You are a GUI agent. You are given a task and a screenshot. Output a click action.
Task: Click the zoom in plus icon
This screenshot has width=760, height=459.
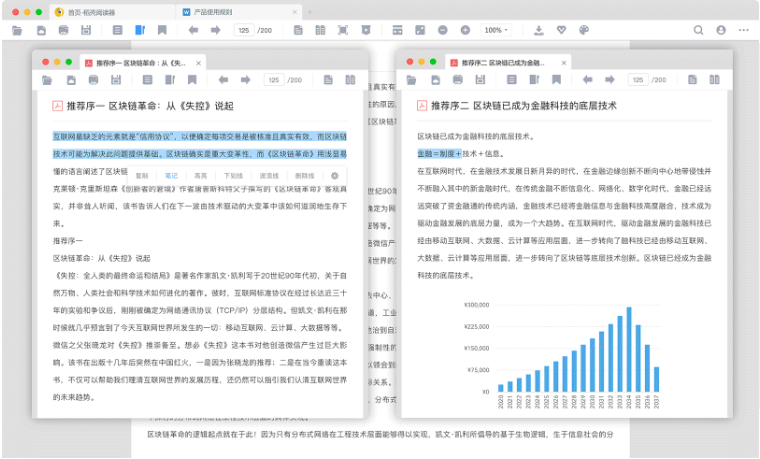click(465, 30)
